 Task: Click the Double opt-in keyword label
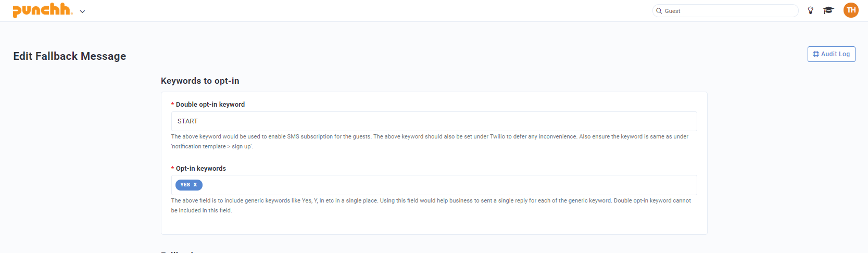point(210,105)
